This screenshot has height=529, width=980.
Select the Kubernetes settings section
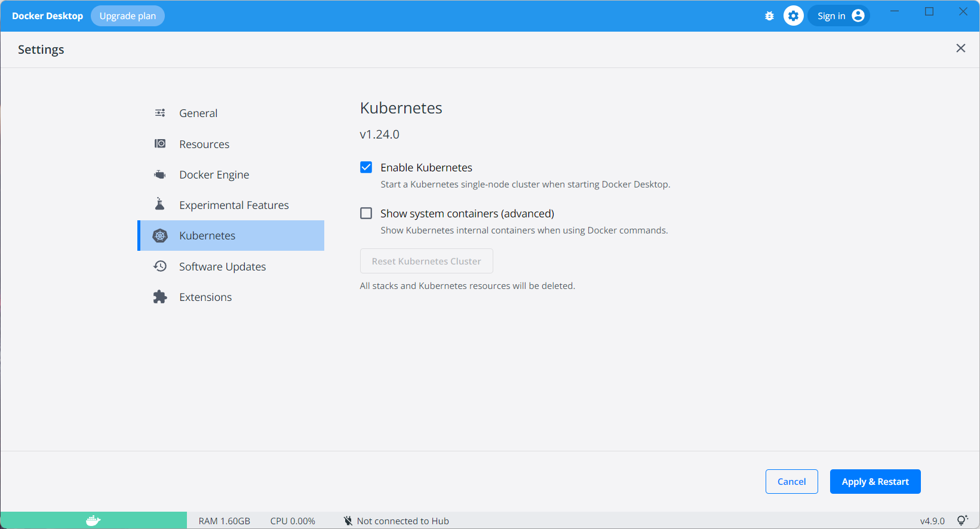[x=231, y=235]
